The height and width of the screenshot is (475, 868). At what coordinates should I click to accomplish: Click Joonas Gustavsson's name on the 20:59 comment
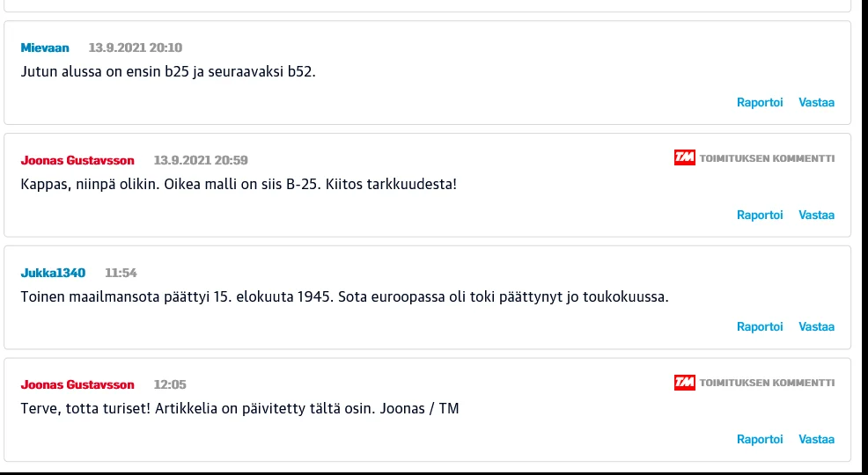point(77,160)
